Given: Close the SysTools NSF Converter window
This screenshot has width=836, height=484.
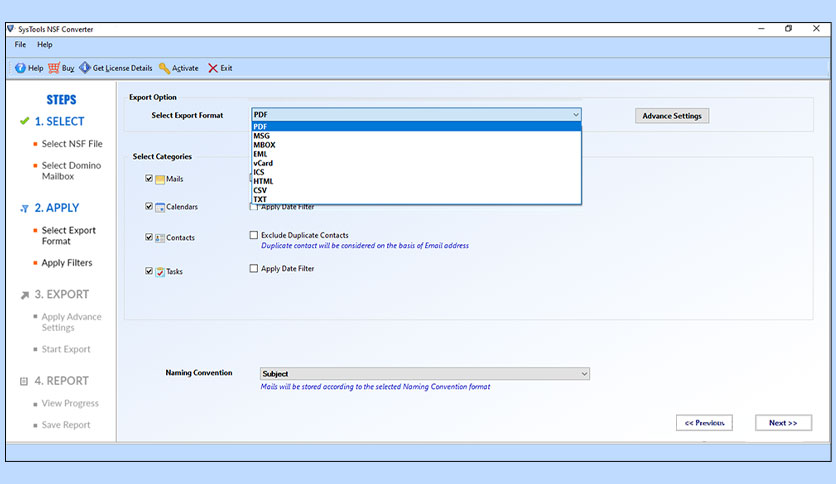Looking at the screenshot, I should 816,29.
